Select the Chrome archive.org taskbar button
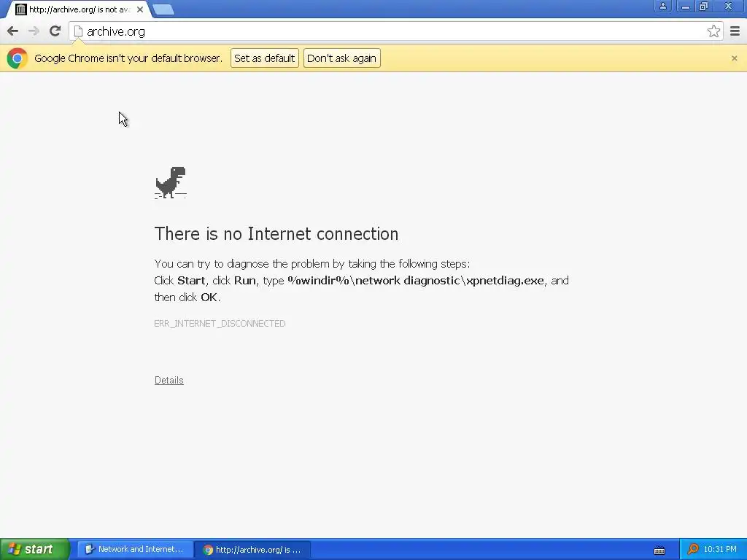The width and height of the screenshot is (747, 560). tap(253, 550)
